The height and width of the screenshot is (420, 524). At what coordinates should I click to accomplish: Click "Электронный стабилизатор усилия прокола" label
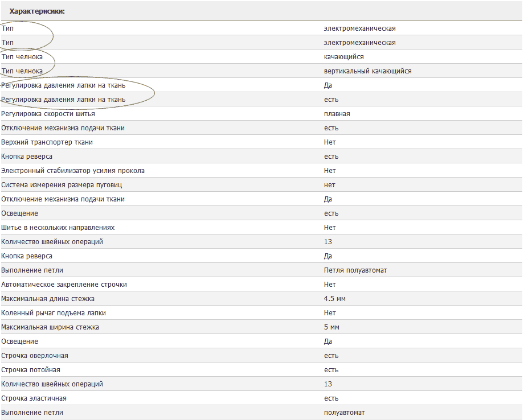[x=73, y=171]
